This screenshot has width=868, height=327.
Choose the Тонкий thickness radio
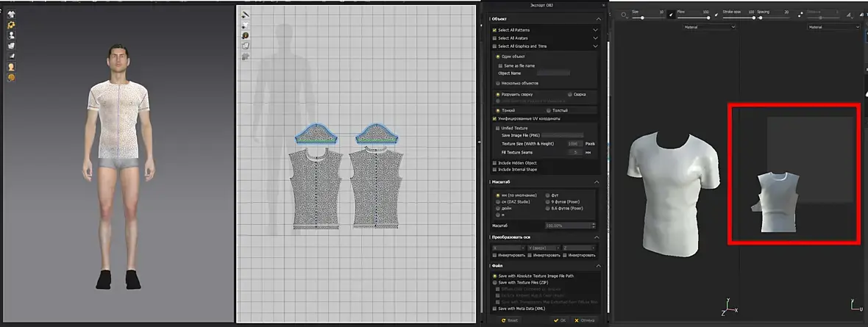[498, 111]
